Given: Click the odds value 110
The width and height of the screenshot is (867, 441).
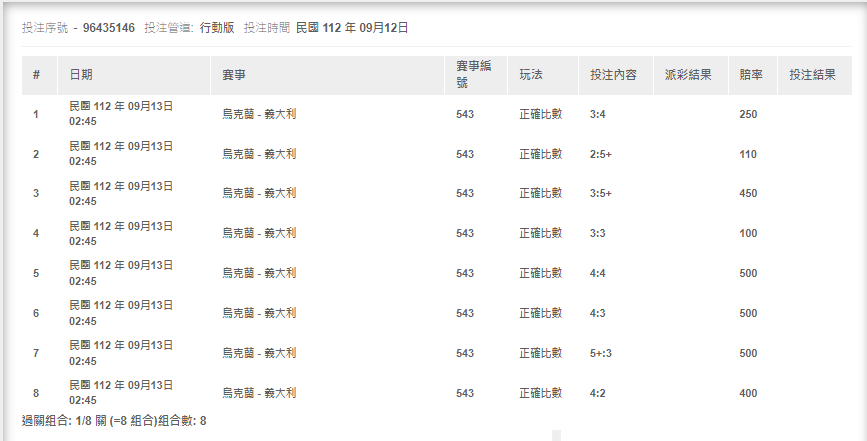Looking at the screenshot, I should (748, 154).
